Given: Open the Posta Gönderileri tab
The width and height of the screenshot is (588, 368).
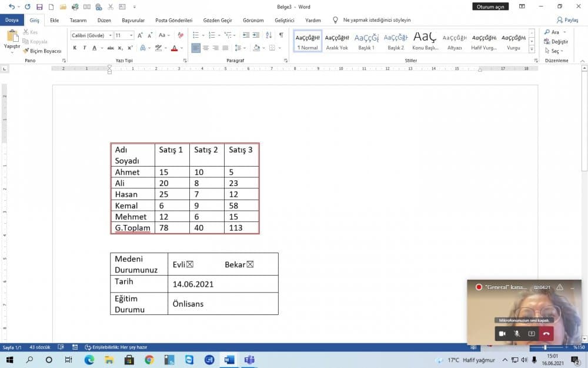Looking at the screenshot, I should point(173,20).
